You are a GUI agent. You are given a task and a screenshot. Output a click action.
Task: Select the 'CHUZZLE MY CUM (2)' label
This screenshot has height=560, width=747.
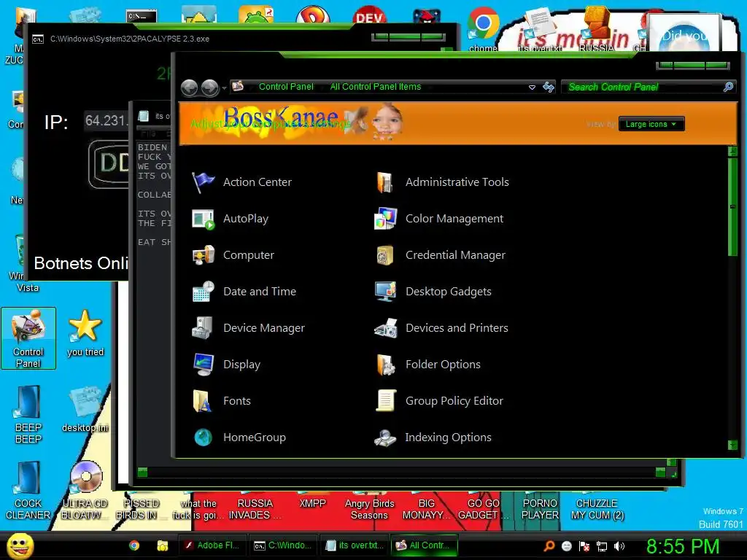[x=597, y=509]
